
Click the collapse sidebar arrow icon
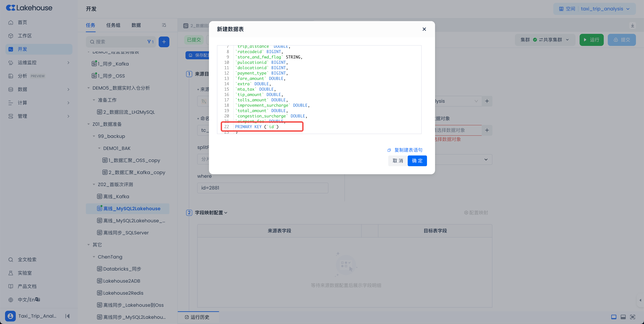pos(67,316)
